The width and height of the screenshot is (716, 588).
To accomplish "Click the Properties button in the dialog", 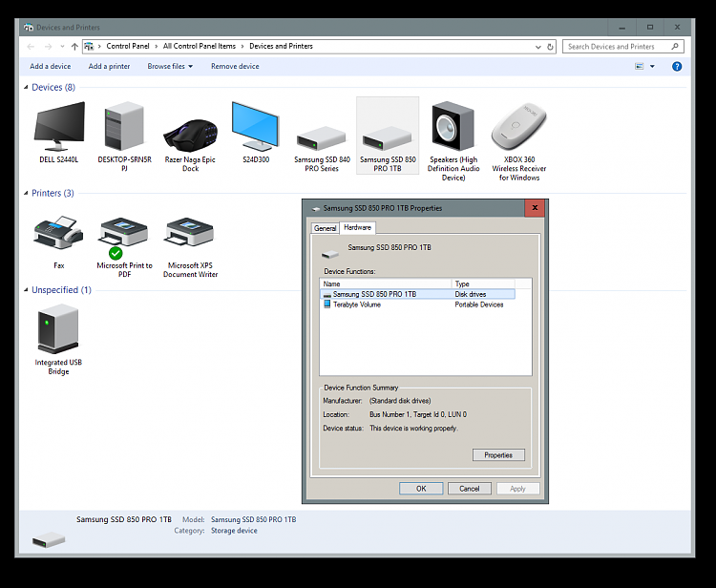I will coord(498,455).
